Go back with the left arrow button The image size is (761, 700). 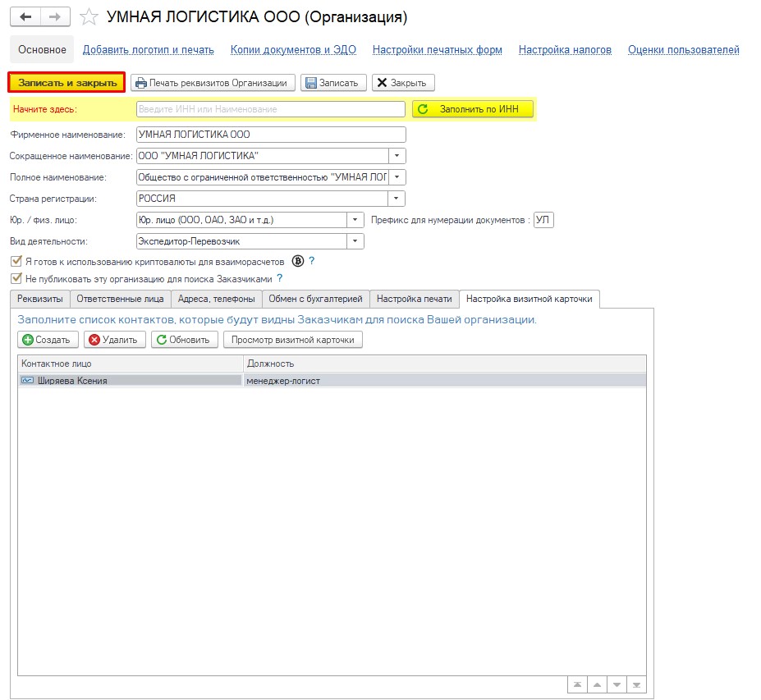tap(25, 17)
